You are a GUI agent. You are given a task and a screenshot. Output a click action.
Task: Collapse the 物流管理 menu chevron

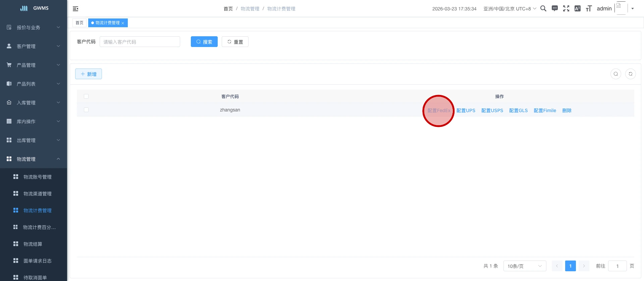[x=58, y=159]
